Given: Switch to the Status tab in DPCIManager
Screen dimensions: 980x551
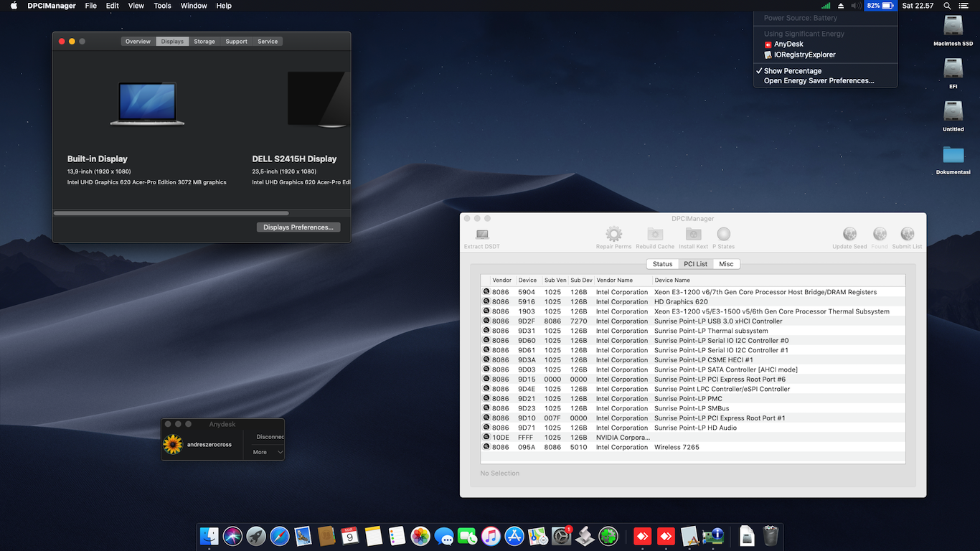Looking at the screenshot, I should point(662,264).
